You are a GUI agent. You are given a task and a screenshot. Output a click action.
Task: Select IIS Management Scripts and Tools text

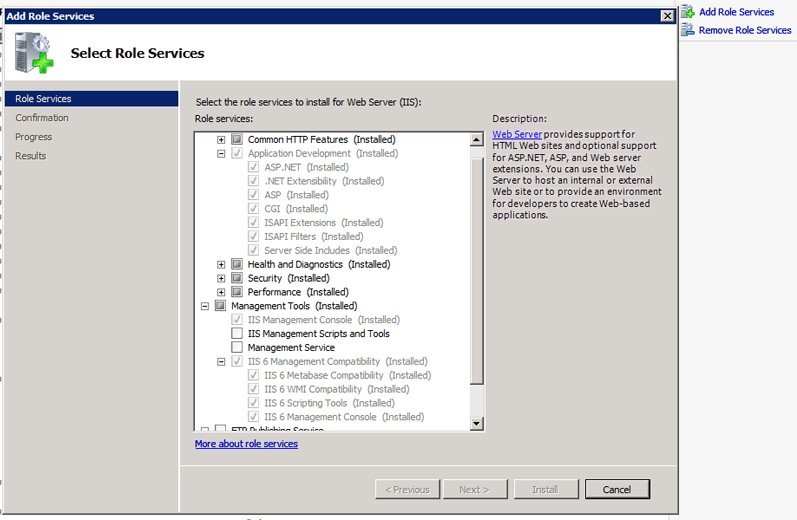point(319,333)
